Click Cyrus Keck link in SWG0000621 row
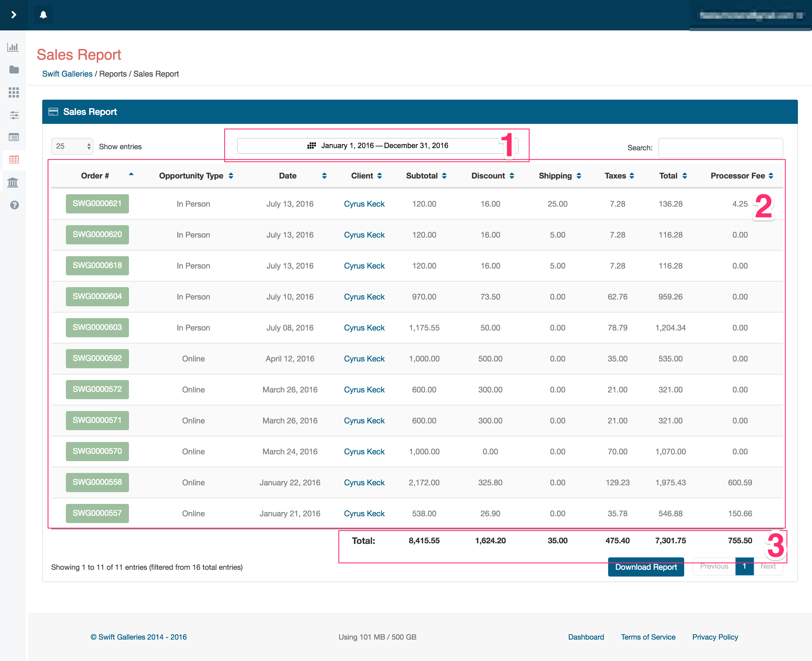Viewport: 812px width, 661px height. click(364, 204)
